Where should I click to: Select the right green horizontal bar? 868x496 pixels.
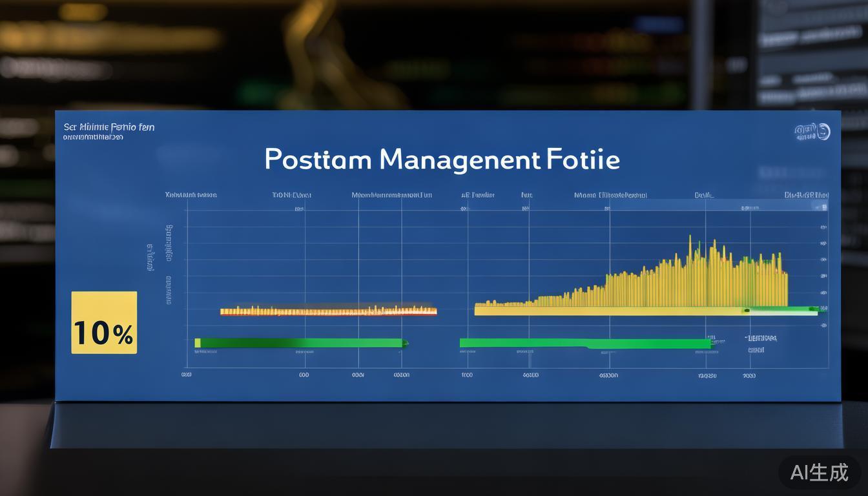tap(584, 343)
